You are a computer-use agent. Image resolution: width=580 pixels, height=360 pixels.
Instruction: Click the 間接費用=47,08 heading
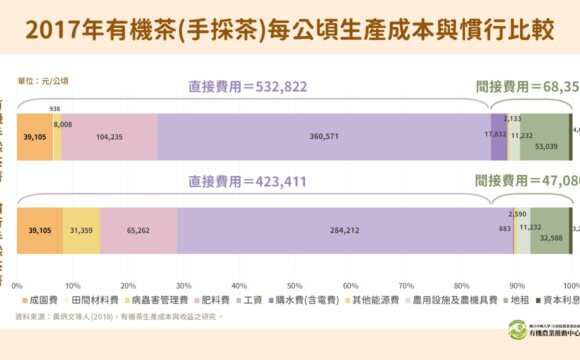pos(527,181)
